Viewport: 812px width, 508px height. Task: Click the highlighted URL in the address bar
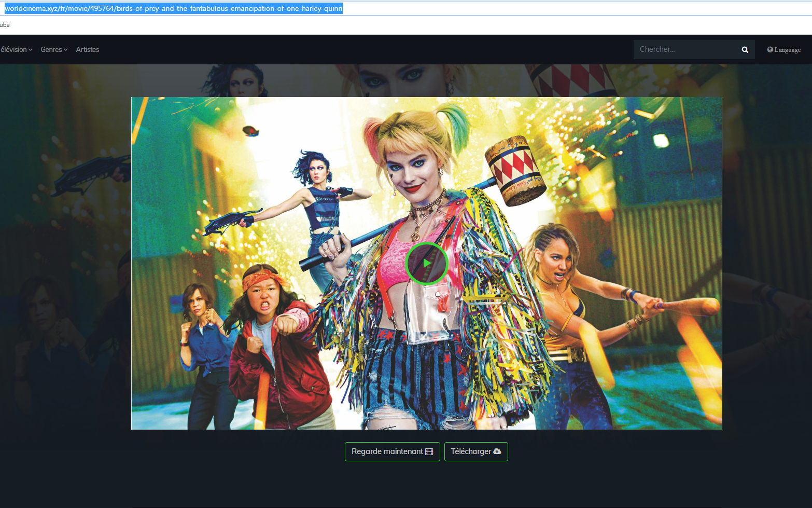pyautogui.click(x=171, y=8)
